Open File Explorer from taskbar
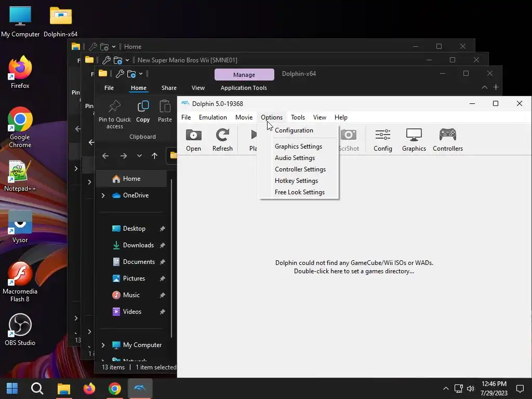Image resolution: width=532 pixels, height=399 pixels. coord(63,389)
